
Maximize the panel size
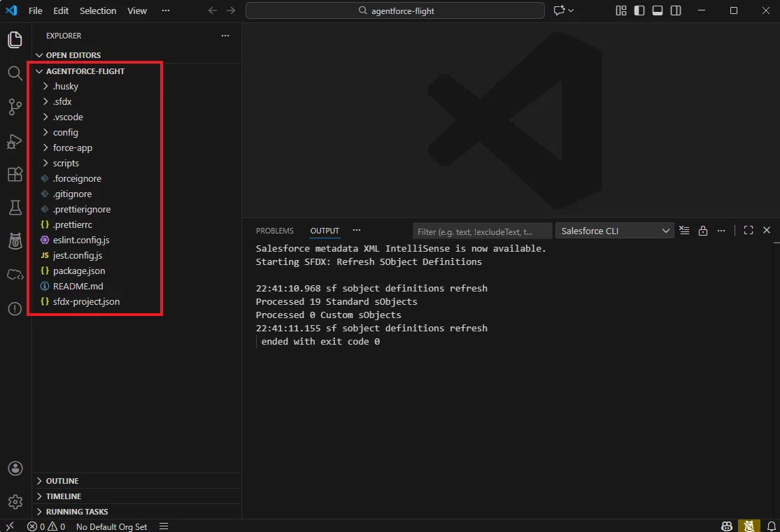748,230
